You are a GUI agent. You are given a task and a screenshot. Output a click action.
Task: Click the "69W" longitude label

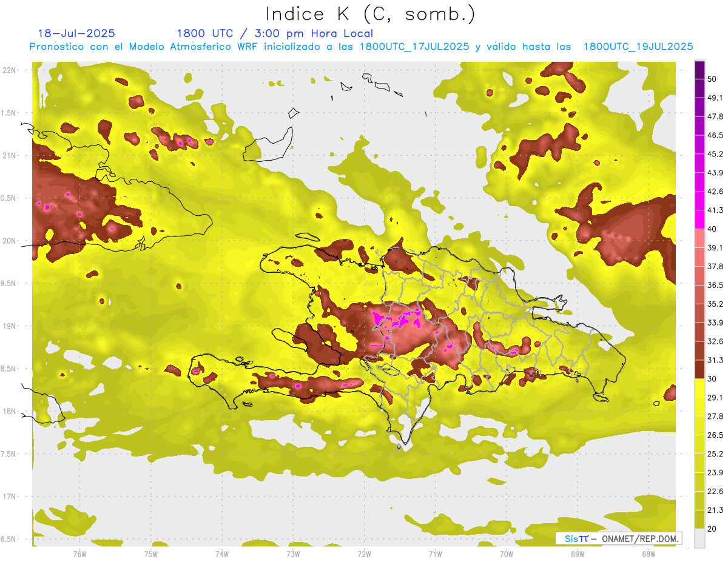pyautogui.click(x=578, y=554)
